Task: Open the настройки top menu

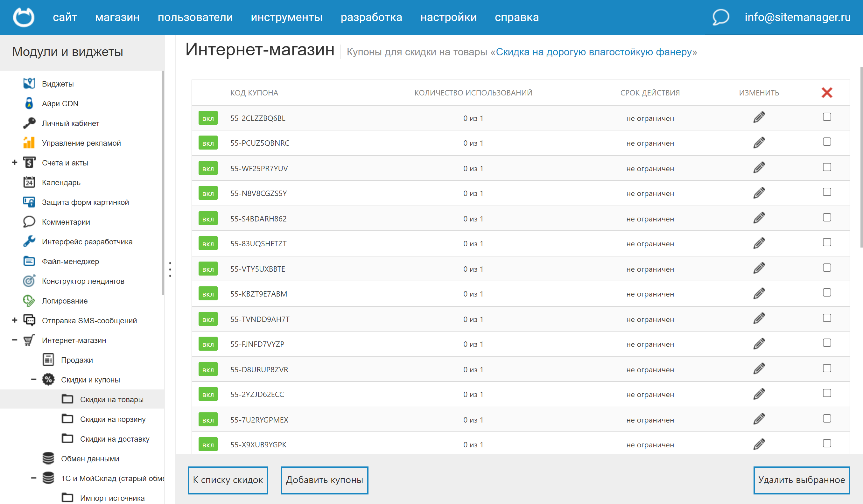Action: (448, 17)
